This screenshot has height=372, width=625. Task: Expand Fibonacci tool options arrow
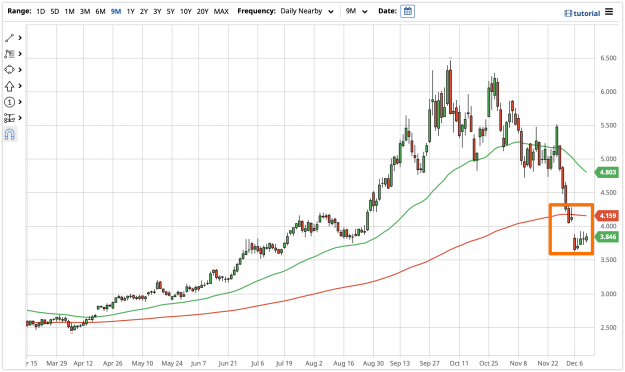(x=20, y=54)
